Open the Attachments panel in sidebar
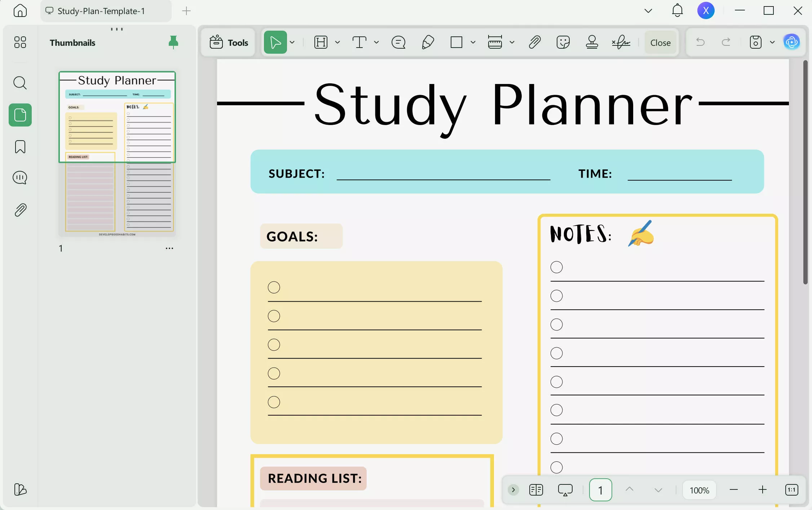Screen dimensions: 812x510 click(x=21, y=210)
